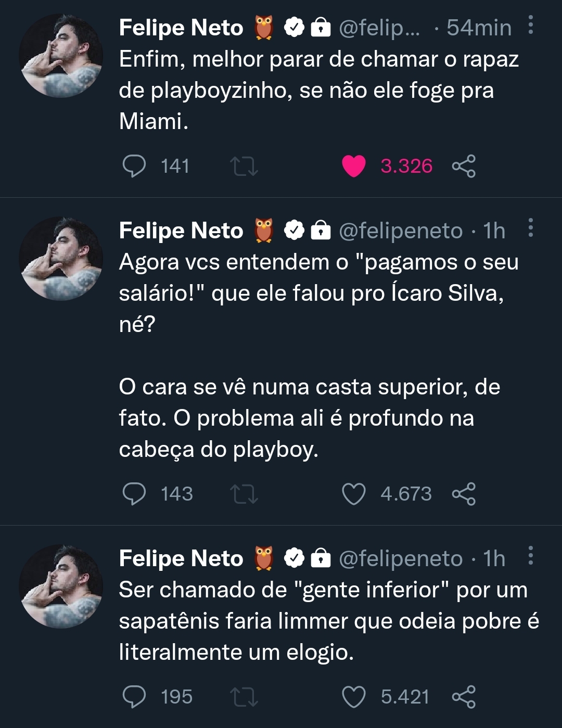Share the "gente inferior" tweet
This screenshot has height=728, width=562.
coord(464,697)
